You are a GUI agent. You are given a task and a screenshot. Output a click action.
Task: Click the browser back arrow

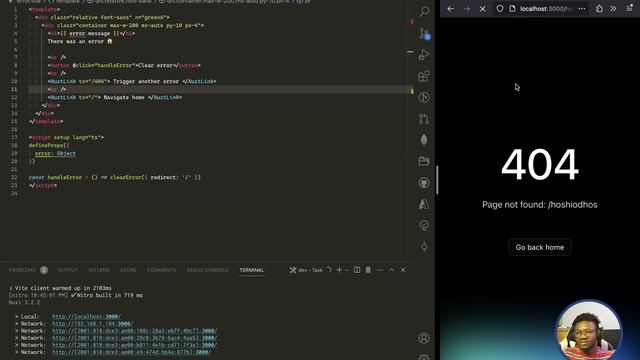click(451, 9)
